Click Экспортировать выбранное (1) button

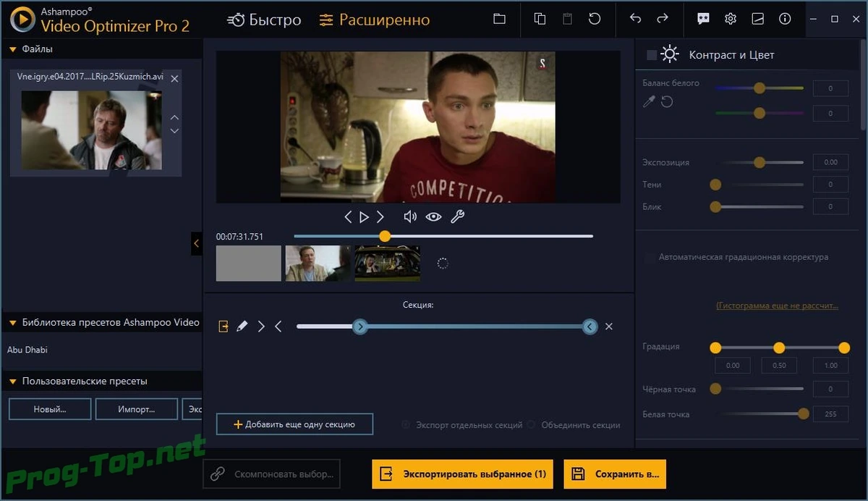pos(463,474)
